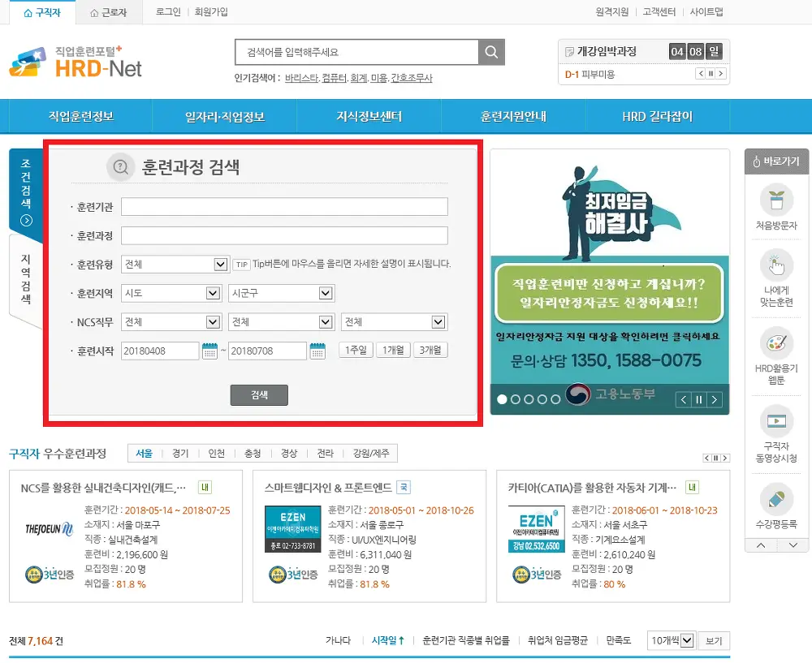Click EZEN 강남 academy thumbnail
Image resolution: width=812 pixels, height=663 pixels.
click(x=537, y=529)
